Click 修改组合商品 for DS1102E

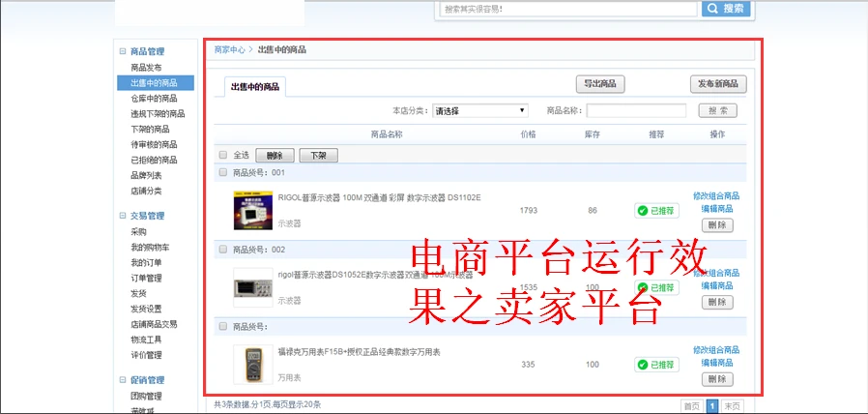coord(716,195)
